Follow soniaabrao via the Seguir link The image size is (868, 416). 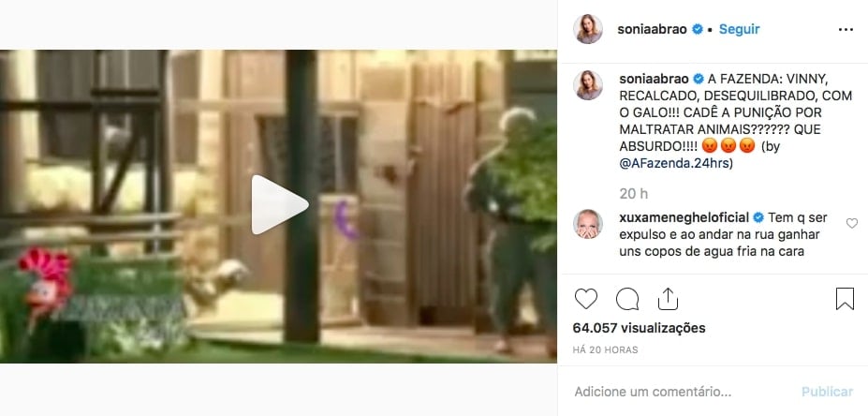click(x=739, y=29)
